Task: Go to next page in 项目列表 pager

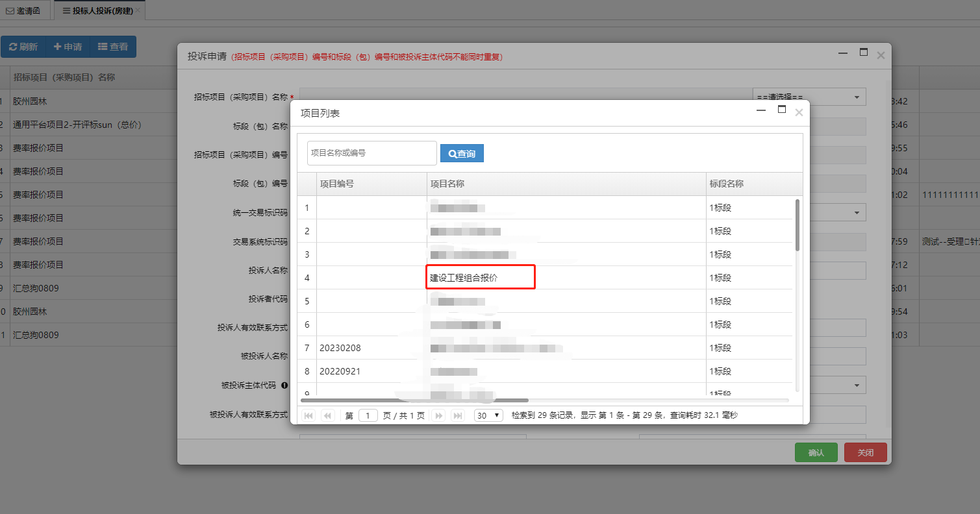Action: tap(439, 415)
